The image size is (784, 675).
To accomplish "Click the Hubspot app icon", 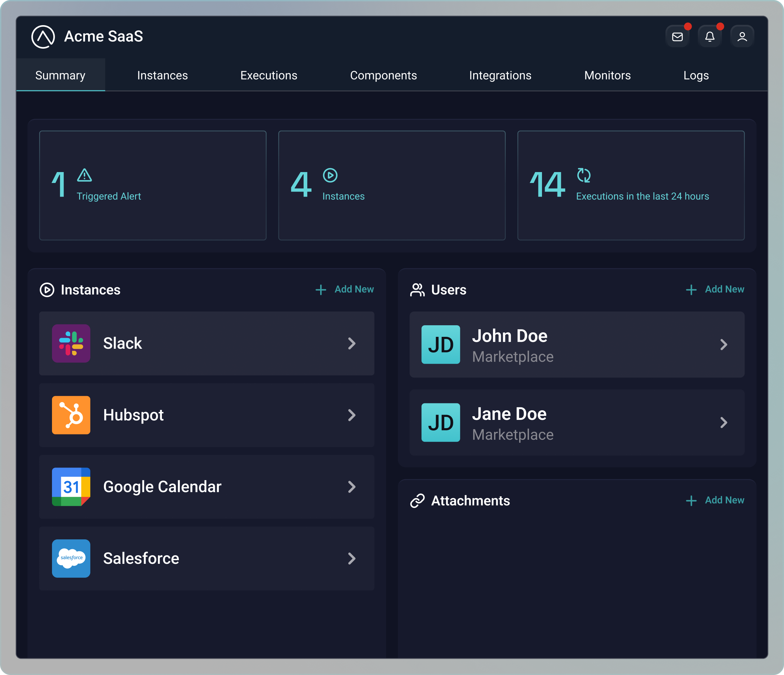I will click(71, 415).
